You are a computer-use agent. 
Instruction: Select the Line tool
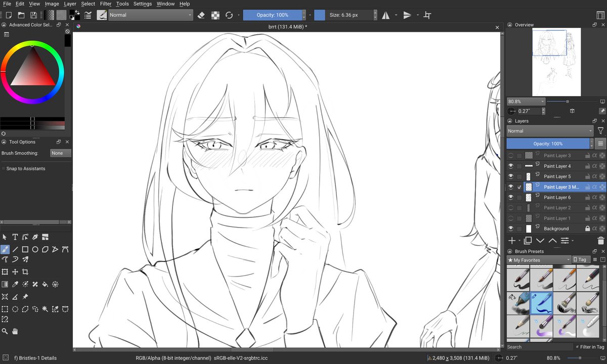(x=15, y=249)
